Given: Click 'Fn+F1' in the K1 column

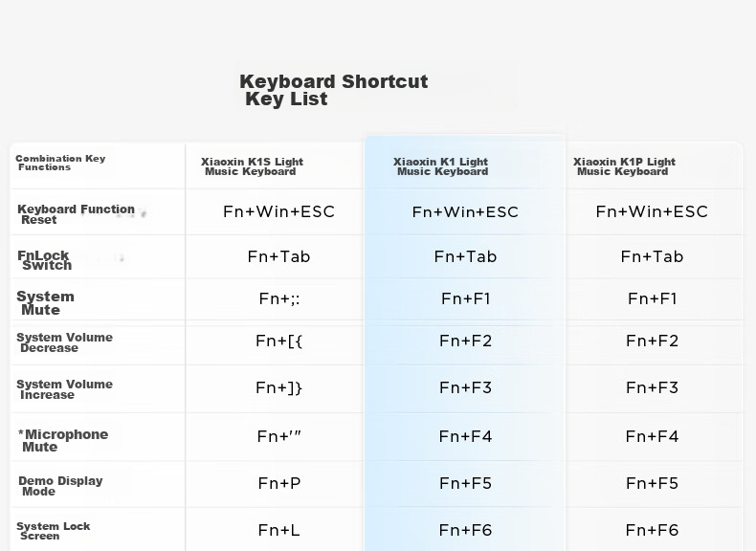Looking at the screenshot, I should point(466,298).
